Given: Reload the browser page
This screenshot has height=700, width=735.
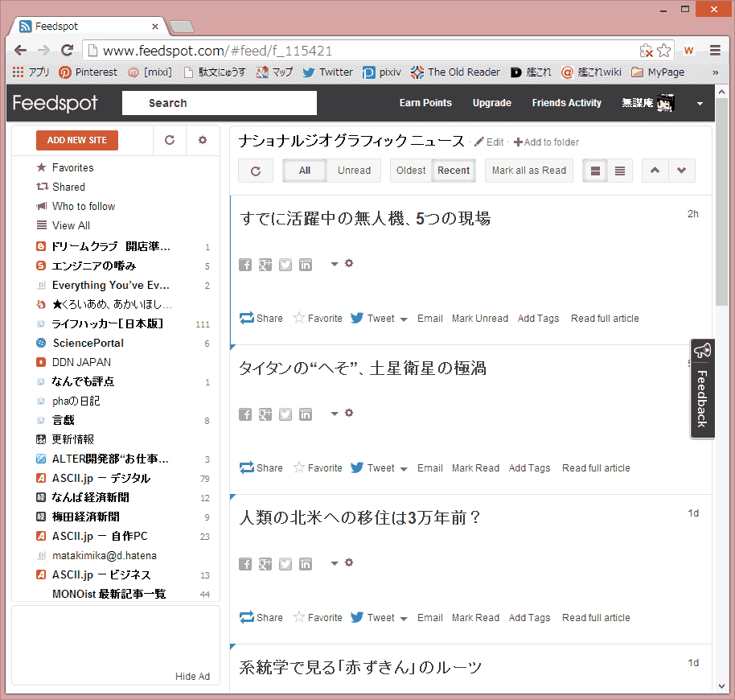Looking at the screenshot, I should coord(67,50).
